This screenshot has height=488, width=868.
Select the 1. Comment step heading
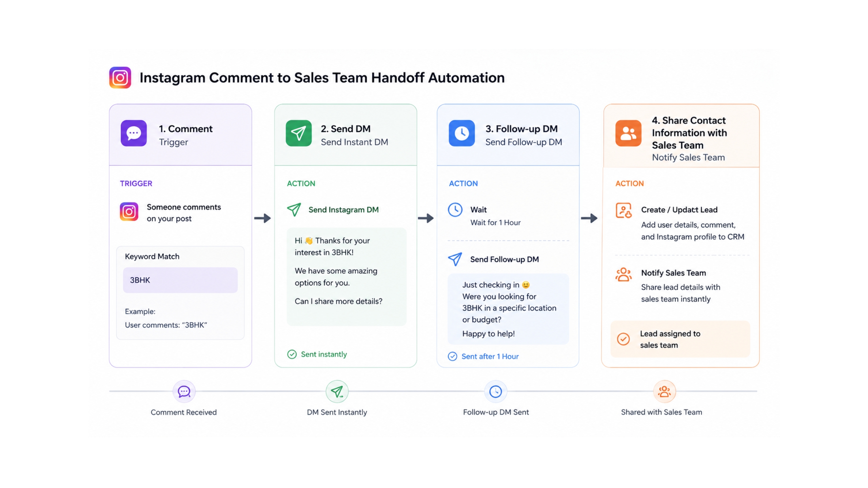pos(186,129)
